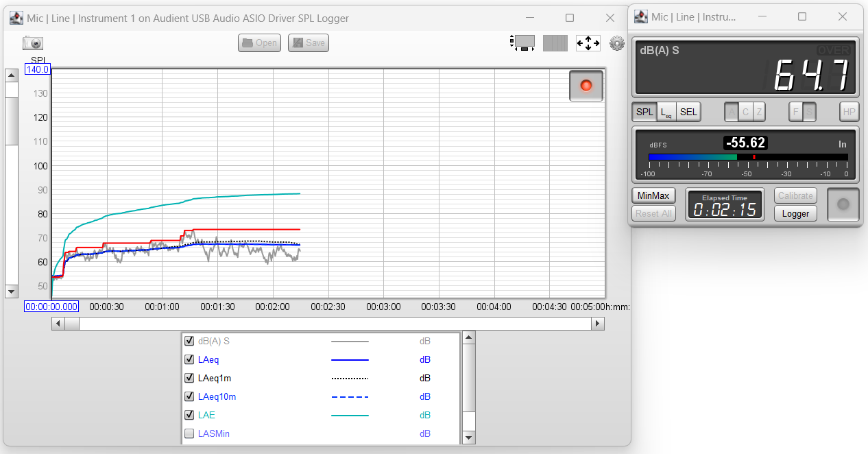Click the legend list scrollbar thumb

[x=469, y=378]
